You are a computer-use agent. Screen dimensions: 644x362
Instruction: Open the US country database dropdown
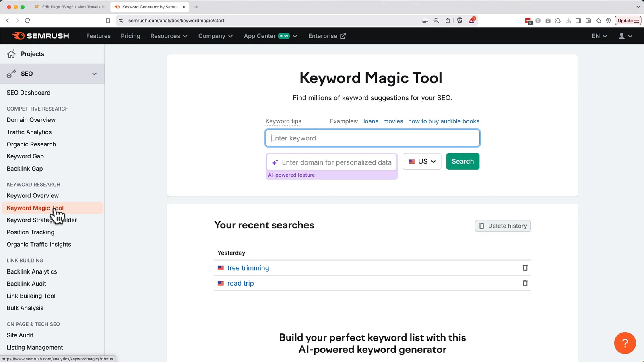point(422,161)
